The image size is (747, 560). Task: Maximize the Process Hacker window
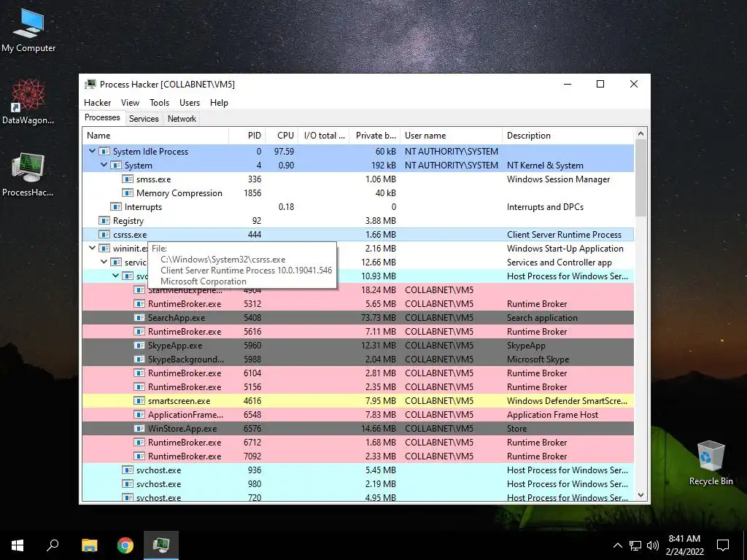(x=600, y=84)
